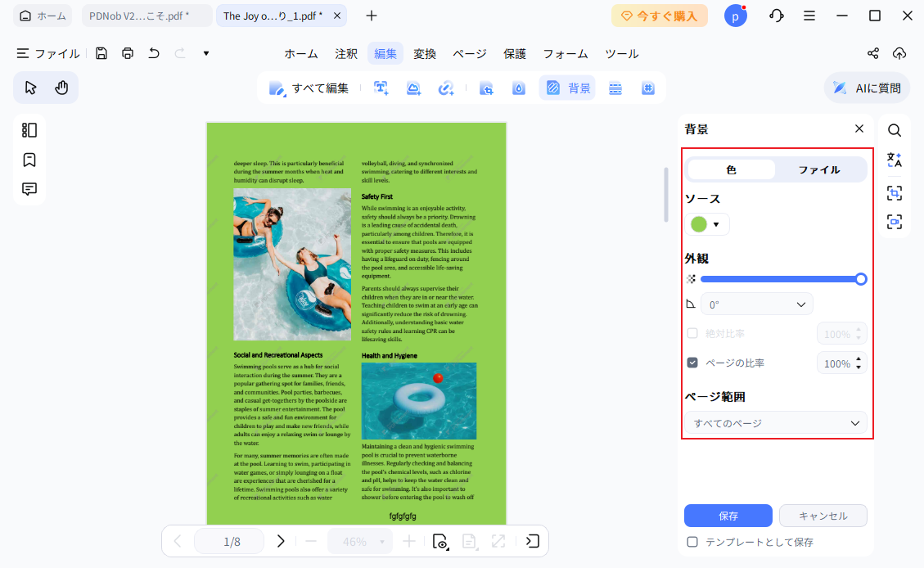
Task: Click the share icon at top right
Action: click(873, 54)
